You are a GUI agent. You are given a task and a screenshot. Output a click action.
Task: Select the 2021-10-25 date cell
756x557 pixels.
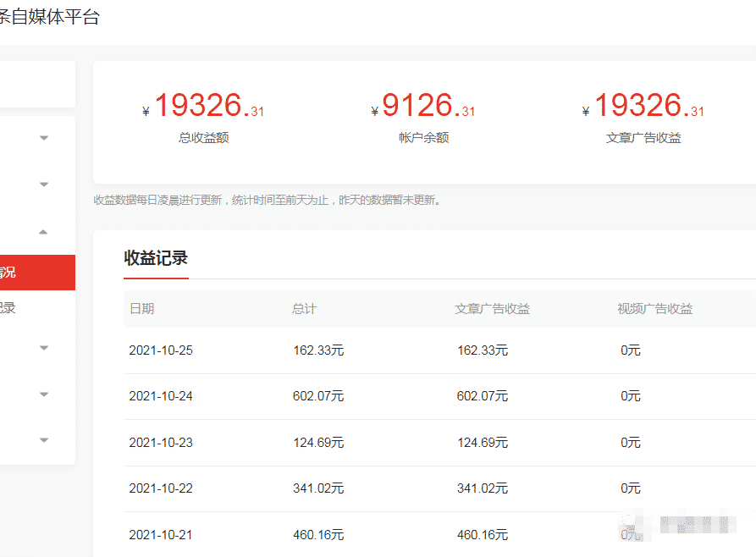[x=161, y=350]
